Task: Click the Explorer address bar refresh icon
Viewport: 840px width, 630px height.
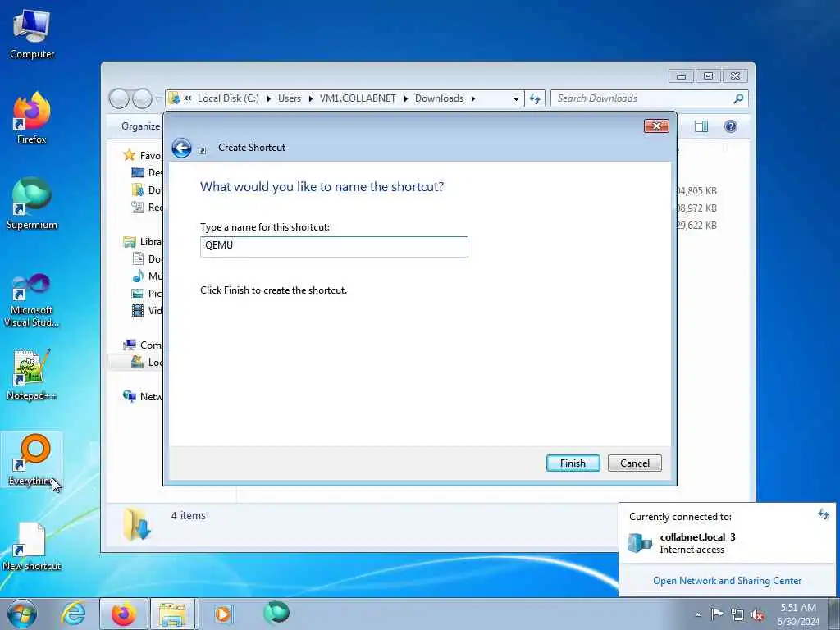Action: click(535, 98)
